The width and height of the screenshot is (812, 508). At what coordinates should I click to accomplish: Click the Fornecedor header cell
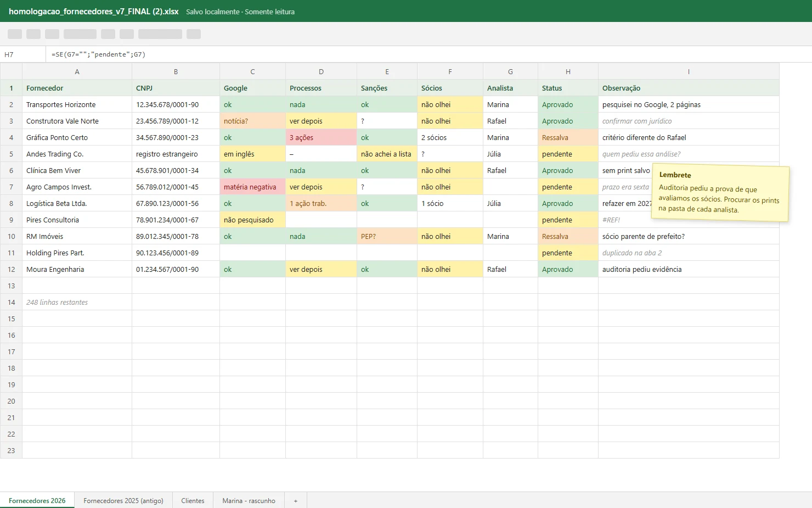pyautogui.click(x=77, y=88)
